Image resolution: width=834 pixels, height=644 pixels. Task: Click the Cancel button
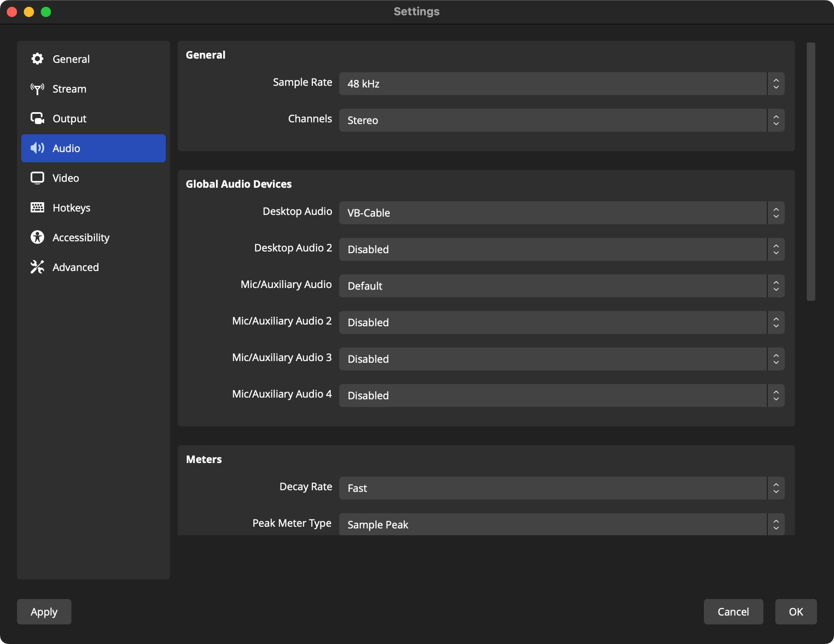[733, 612]
